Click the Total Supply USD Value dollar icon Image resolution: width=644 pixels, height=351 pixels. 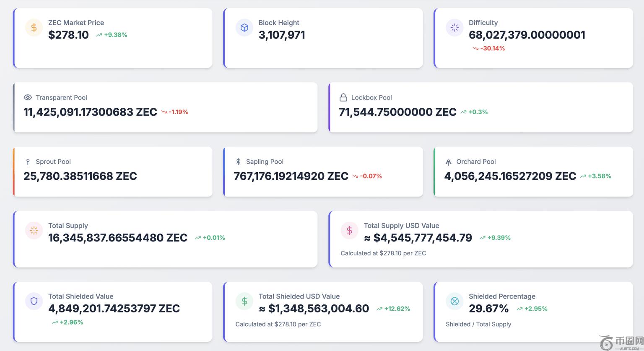(349, 231)
